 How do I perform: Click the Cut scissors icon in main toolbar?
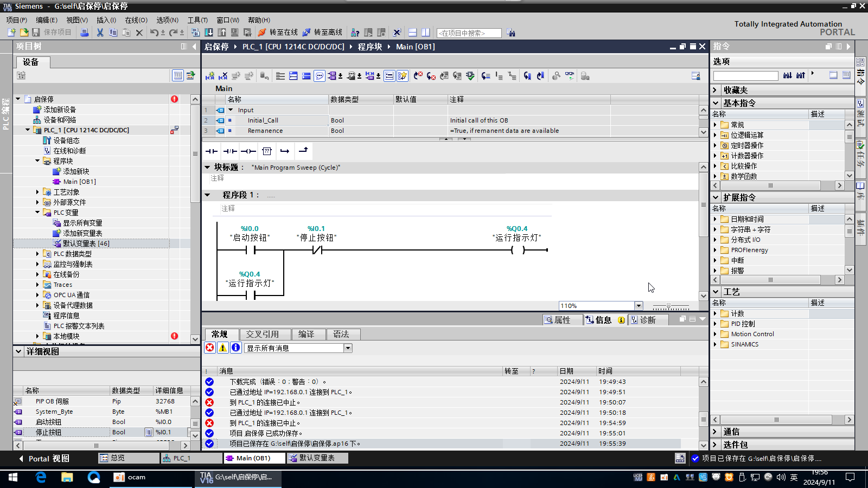(x=100, y=33)
